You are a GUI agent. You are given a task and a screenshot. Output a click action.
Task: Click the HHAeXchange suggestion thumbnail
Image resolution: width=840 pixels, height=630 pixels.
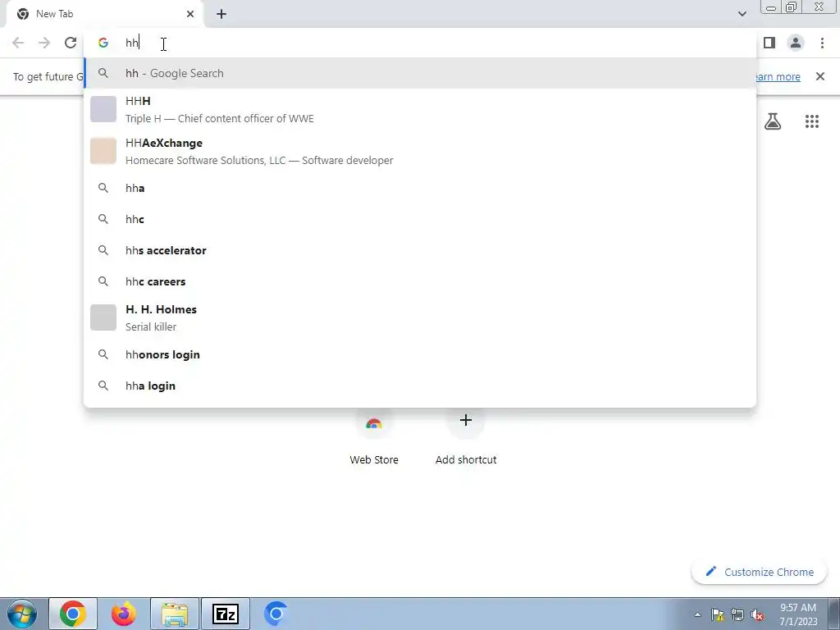[x=103, y=151]
